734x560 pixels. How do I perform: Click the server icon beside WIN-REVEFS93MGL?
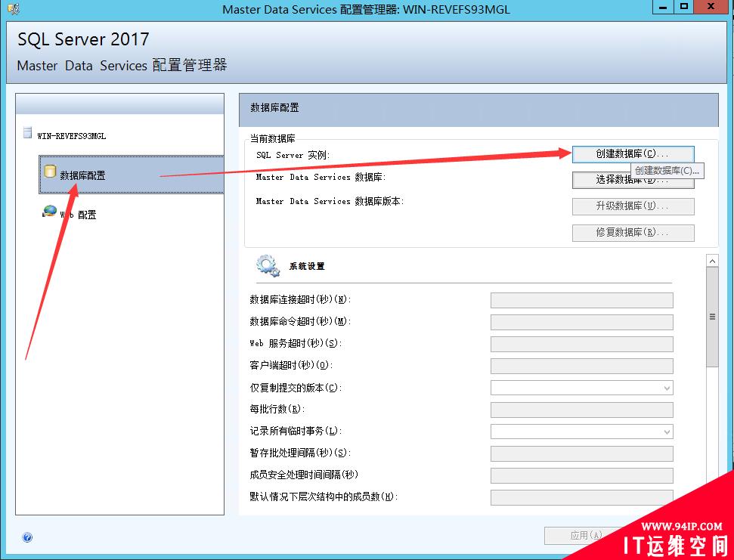click(28, 132)
